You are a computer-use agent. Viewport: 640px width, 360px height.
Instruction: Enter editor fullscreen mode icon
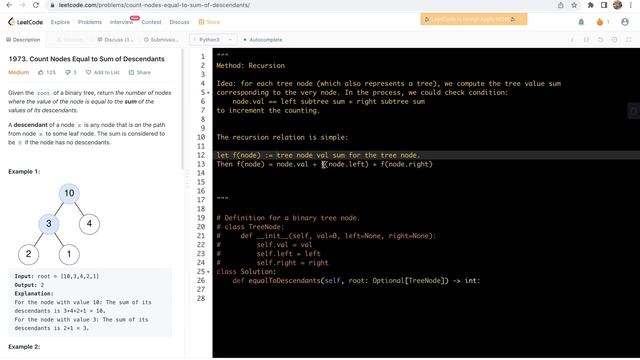pos(629,40)
